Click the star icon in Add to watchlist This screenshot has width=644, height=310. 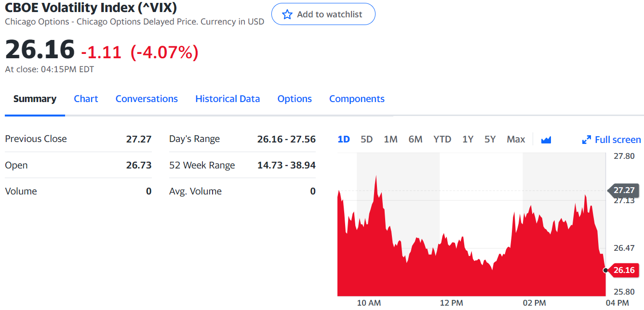coord(287,14)
